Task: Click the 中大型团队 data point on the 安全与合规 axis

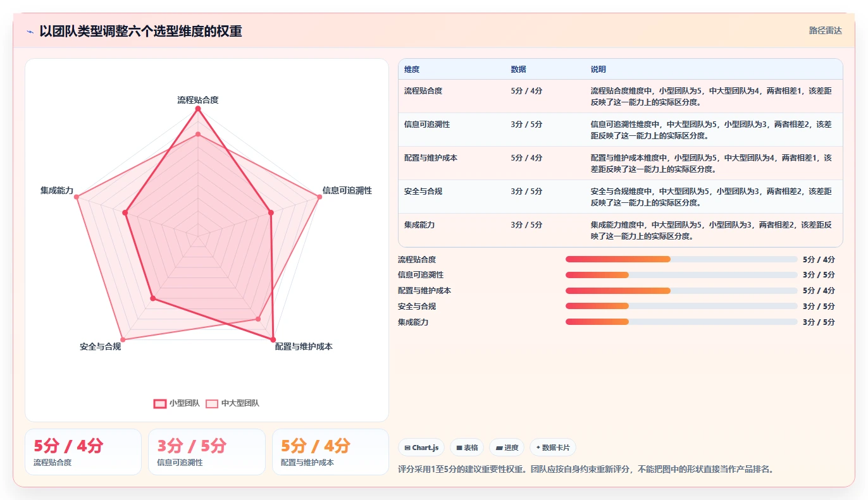Action: [x=123, y=340]
